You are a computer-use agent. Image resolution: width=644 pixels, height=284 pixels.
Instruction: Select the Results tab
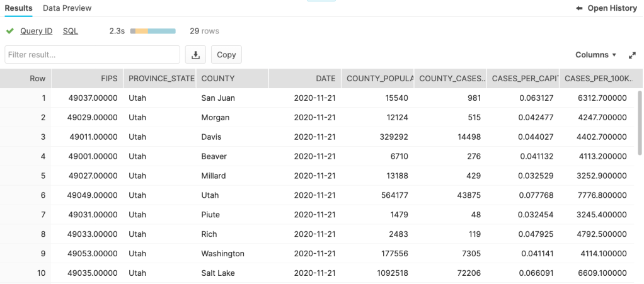[19, 8]
